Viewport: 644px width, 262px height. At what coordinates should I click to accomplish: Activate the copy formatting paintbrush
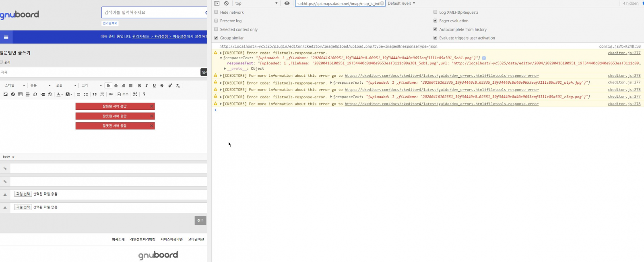[170, 86]
